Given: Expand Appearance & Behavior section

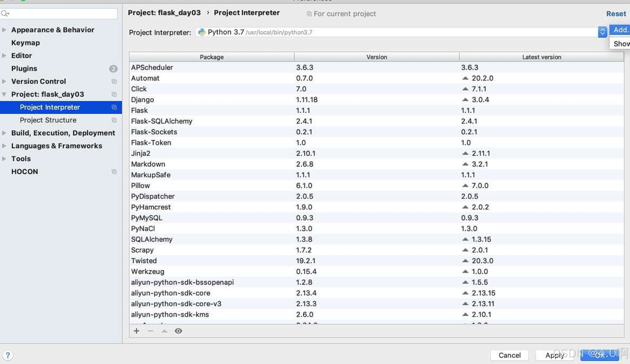Looking at the screenshot, I should 4,30.
